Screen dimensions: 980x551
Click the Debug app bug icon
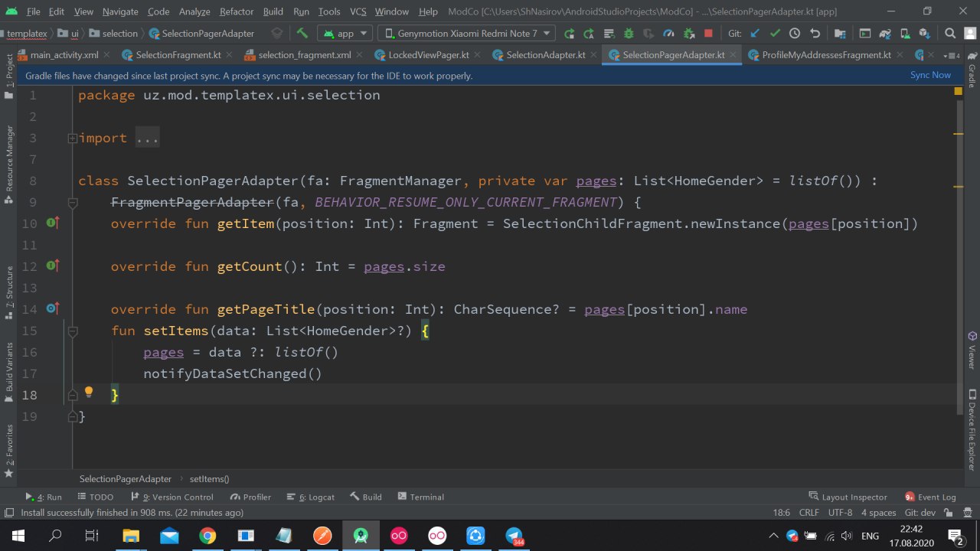pyautogui.click(x=629, y=34)
